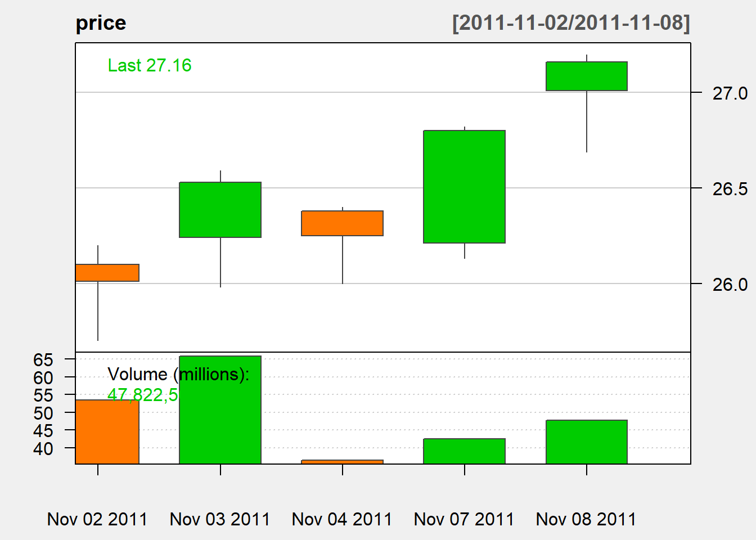Viewport: 756px width, 540px height.
Task: Click the 27.0 price axis label
Action: pos(730,93)
